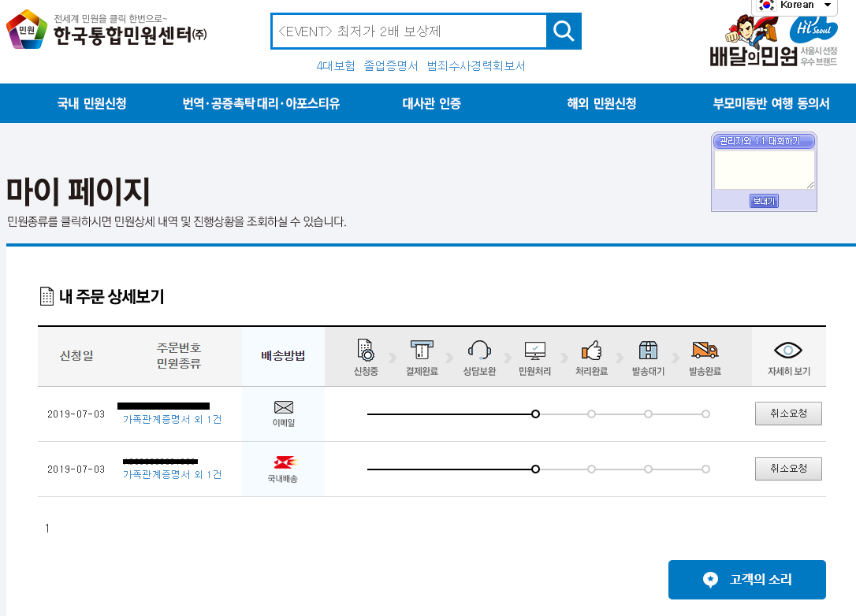Click 취소요청 for the email order
The height and width of the screenshot is (616, 856).
(x=788, y=414)
